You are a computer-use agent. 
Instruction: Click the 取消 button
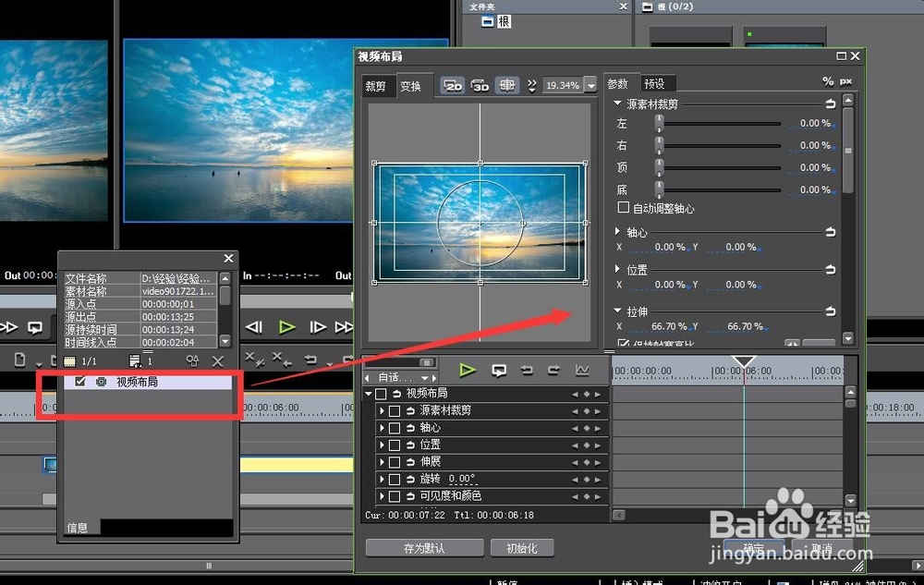click(x=821, y=548)
